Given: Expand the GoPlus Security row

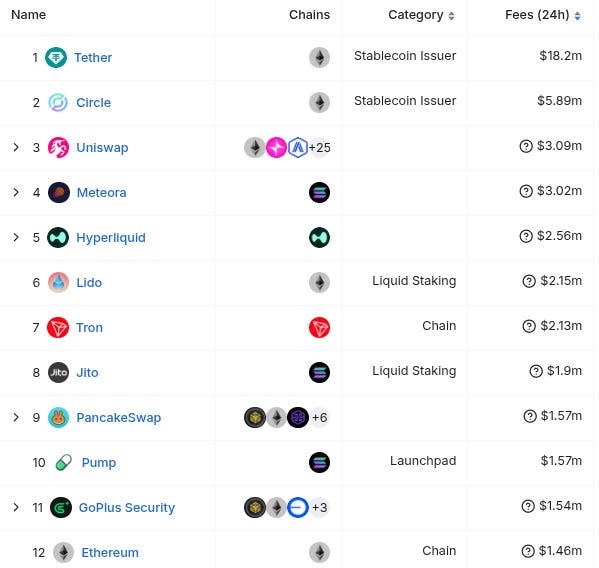Looking at the screenshot, I should click(16, 507).
